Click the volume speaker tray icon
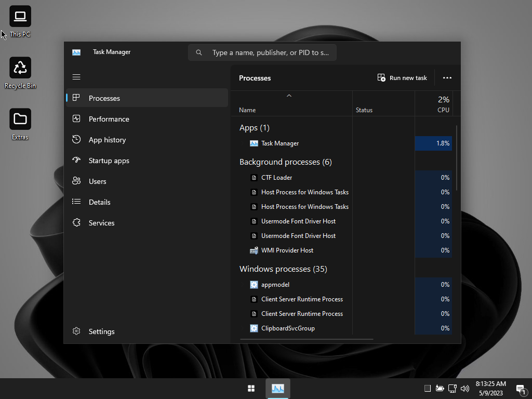 pyautogui.click(x=465, y=389)
